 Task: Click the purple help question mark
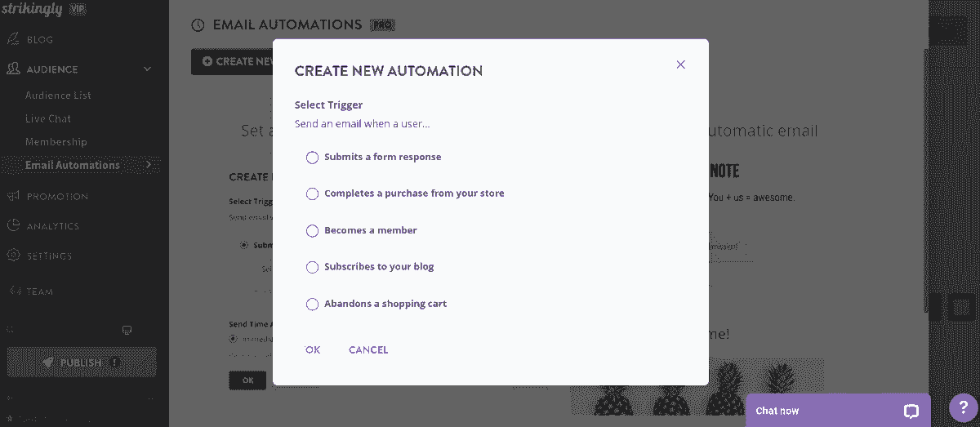pos(964,409)
